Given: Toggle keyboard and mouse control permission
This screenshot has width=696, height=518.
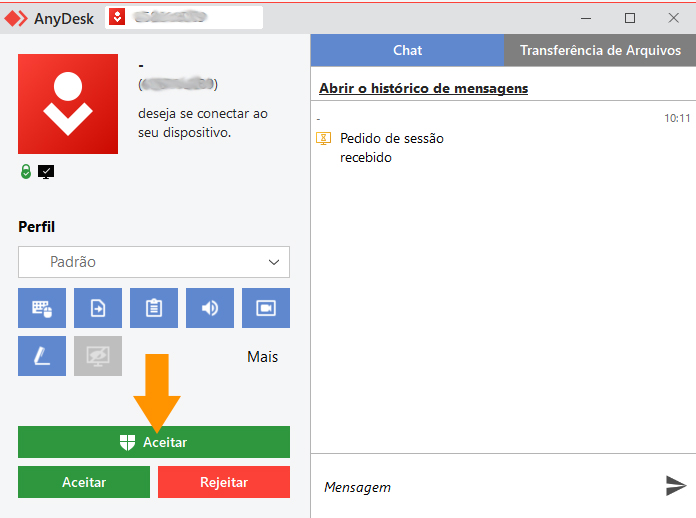Looking at the screenshot, I should pyautogui.click(x=42, y=308).
